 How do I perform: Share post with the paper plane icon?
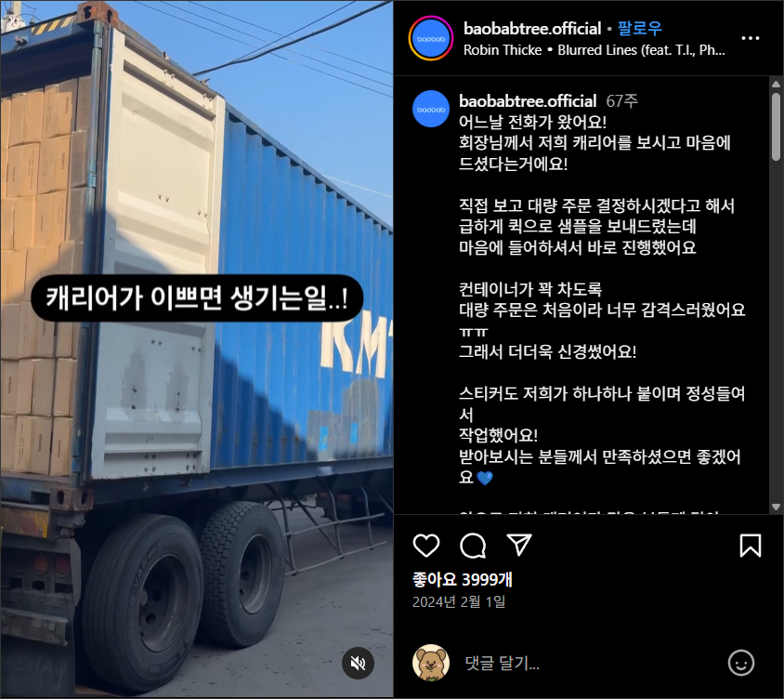(x=519, y=545)
